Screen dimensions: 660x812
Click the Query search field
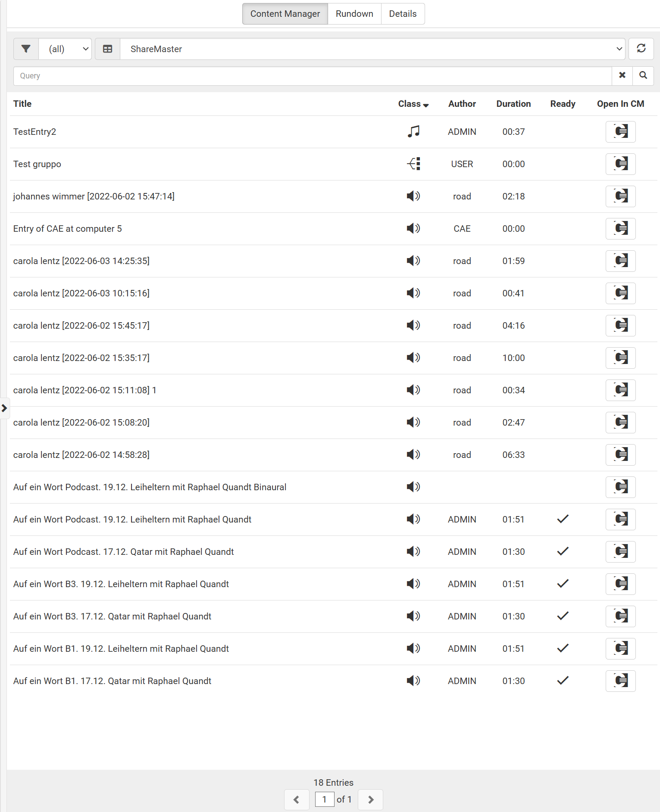[313, 76]
